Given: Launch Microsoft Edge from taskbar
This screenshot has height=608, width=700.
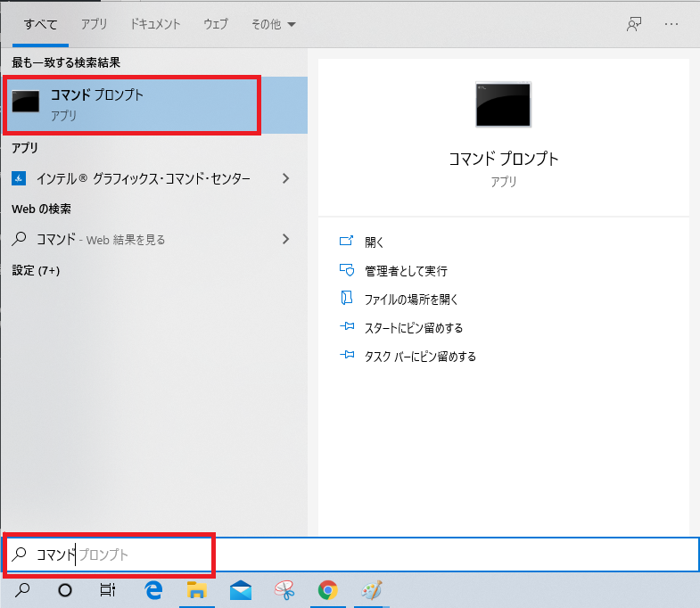Looking at the screenshot, I should (x=153, y=590).
